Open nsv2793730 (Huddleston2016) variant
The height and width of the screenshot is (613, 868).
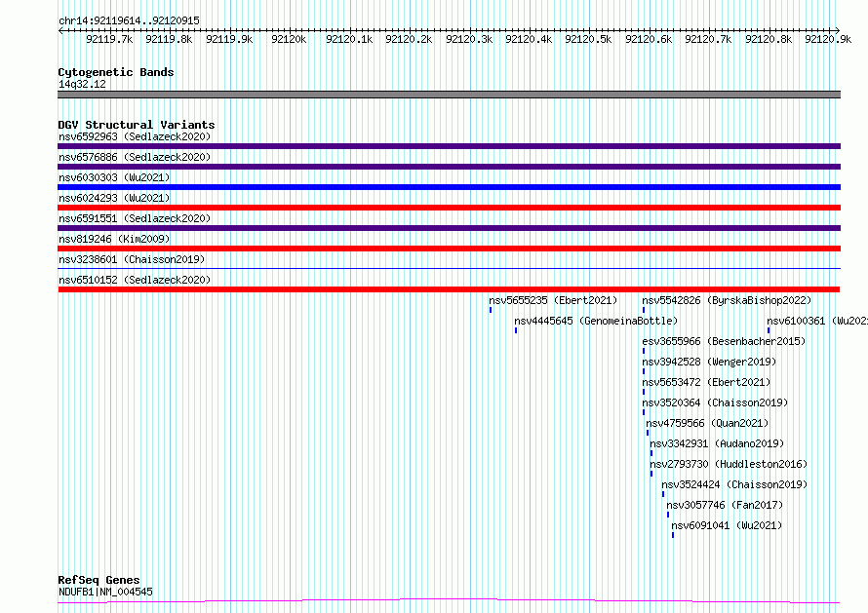(x=729, y=464)
